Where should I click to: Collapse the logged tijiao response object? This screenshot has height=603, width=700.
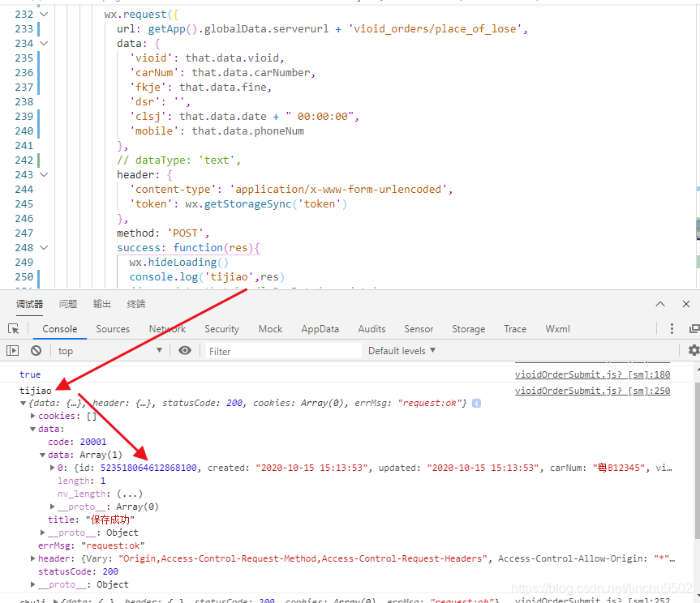click(23, 403)
